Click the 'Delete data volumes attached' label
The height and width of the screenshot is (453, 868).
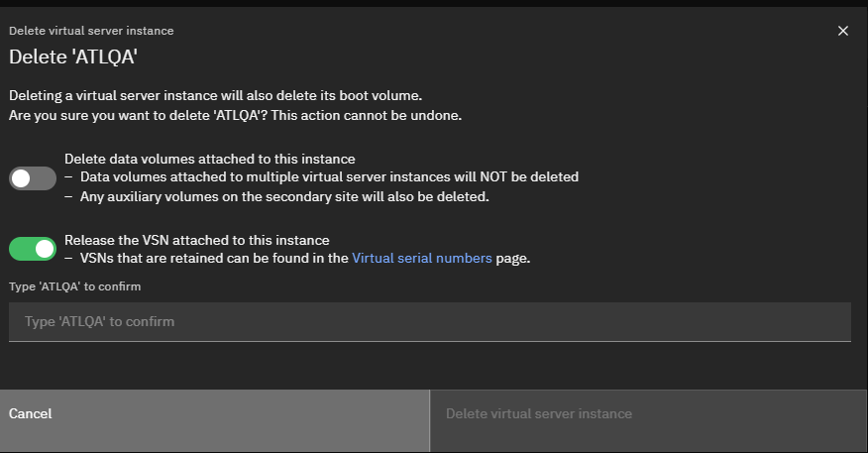(x=209, y=159)
